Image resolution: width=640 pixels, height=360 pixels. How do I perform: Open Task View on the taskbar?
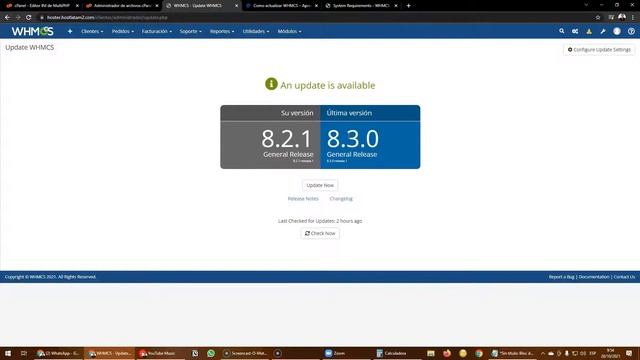click(24, 353)
